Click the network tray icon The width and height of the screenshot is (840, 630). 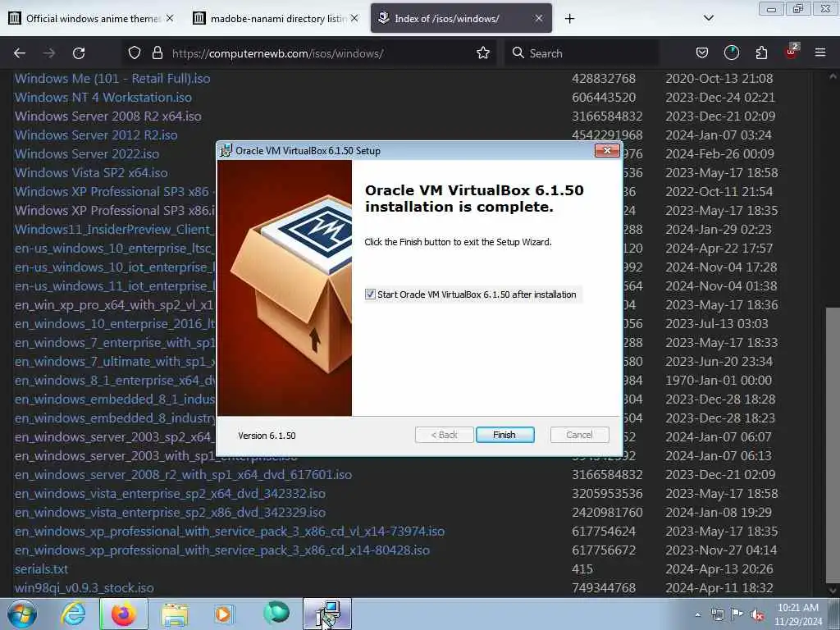(717, 614)
